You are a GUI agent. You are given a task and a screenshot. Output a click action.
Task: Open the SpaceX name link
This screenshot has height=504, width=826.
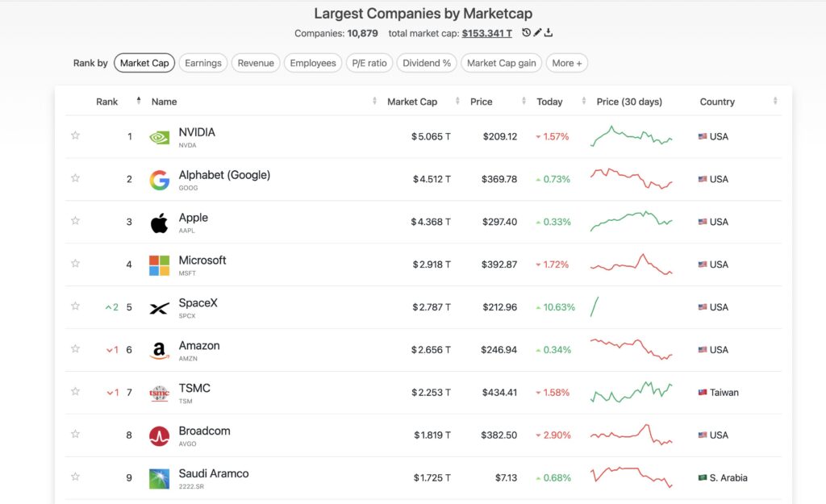[198, 303]
